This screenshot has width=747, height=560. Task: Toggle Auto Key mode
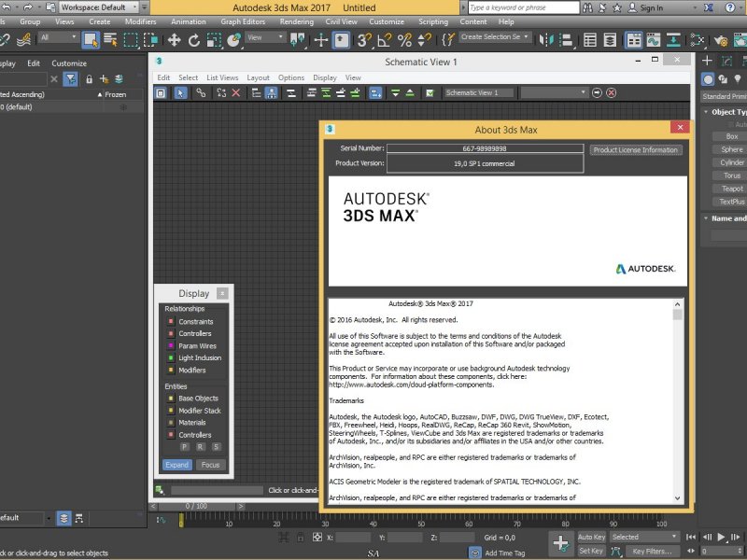591,538
